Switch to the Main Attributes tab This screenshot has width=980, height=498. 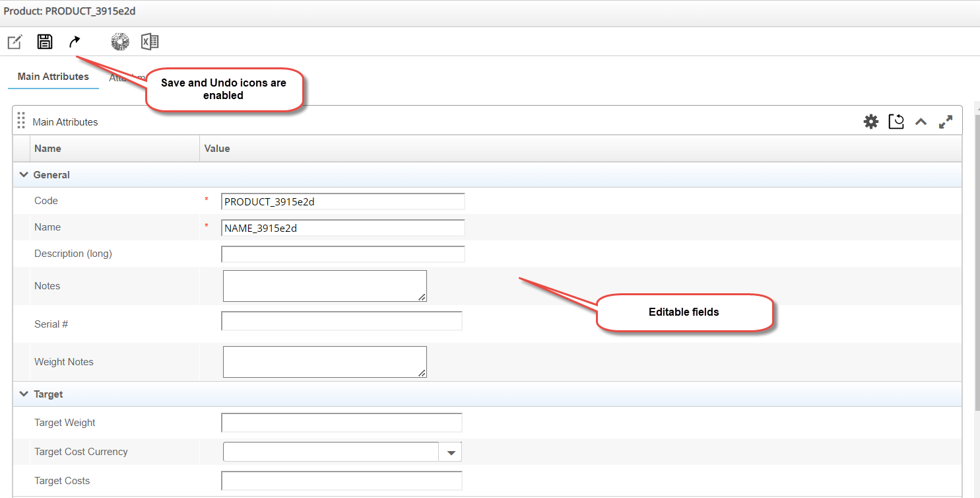(x=53, y=77)
